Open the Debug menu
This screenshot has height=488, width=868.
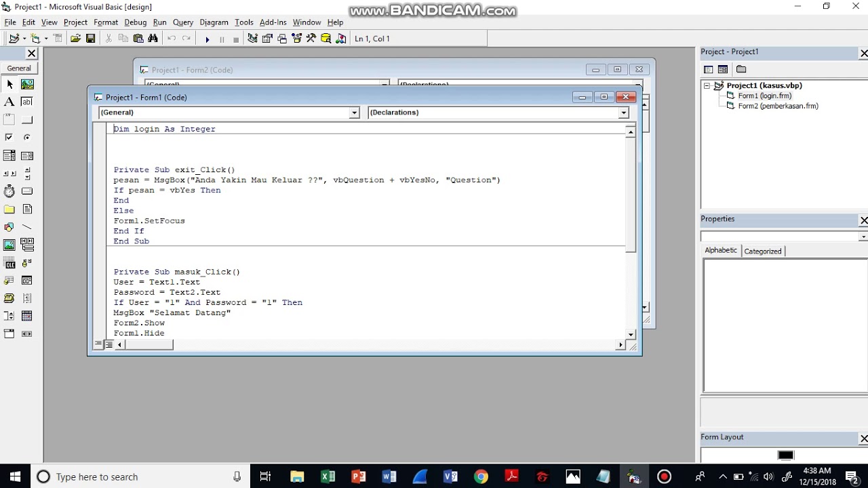pyautogui.click(x=136, y=22)
